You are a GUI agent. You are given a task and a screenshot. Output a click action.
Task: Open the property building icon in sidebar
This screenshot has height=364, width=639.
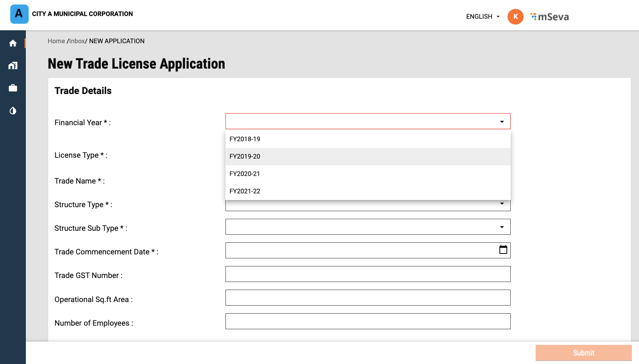point(13,65)
